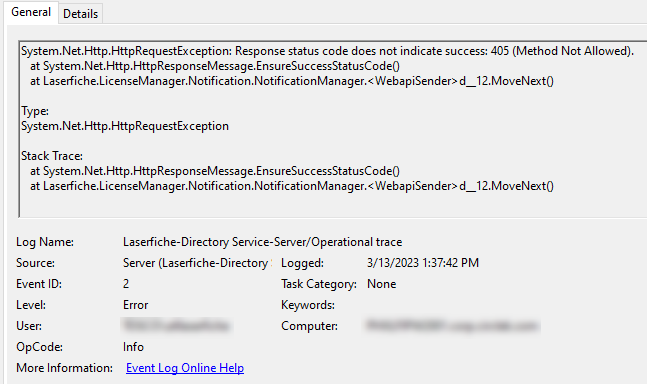Click the 'Stack Trace:' heading in description
647x384 pixels.
click(x=52, y=156)
